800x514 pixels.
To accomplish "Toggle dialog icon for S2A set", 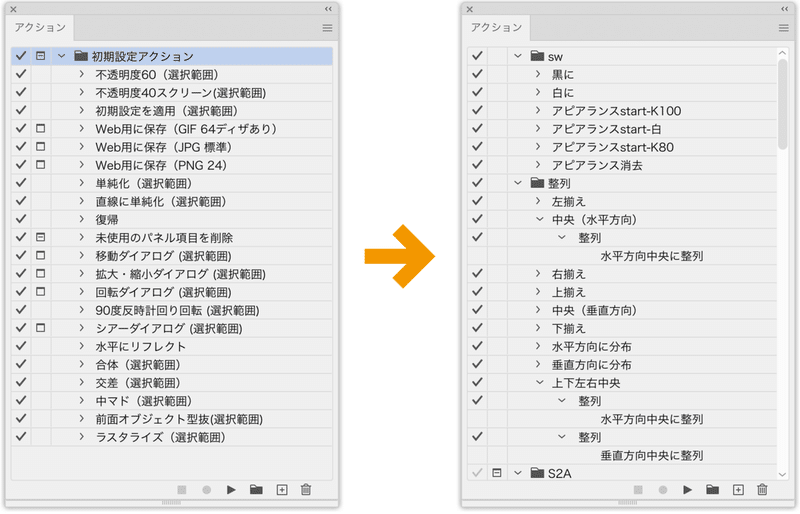I will coord(497,473).
